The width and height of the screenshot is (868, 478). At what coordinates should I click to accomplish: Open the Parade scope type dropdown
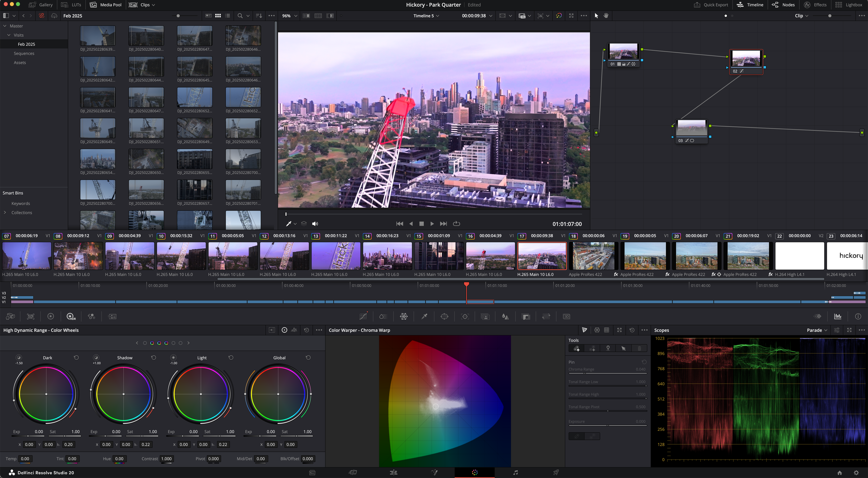click(817, 330)
